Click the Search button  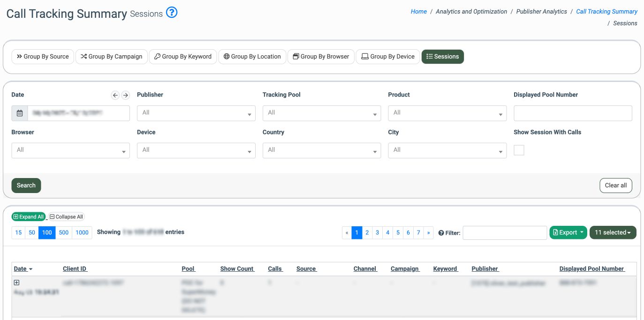coord(26,186)
